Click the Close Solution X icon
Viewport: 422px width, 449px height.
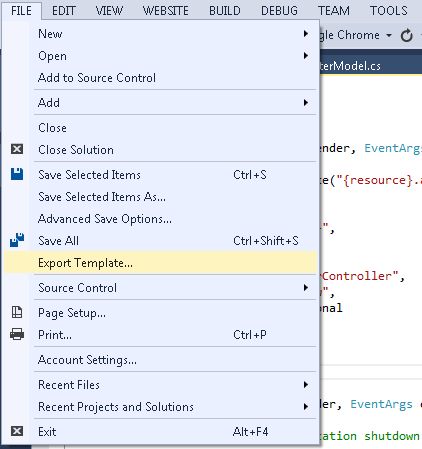(17, 149)
